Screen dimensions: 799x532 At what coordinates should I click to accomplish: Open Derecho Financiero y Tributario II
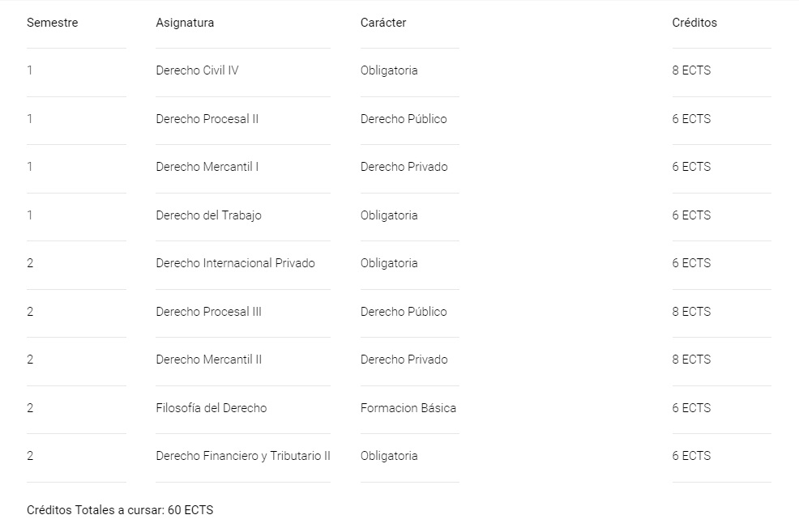243,456
